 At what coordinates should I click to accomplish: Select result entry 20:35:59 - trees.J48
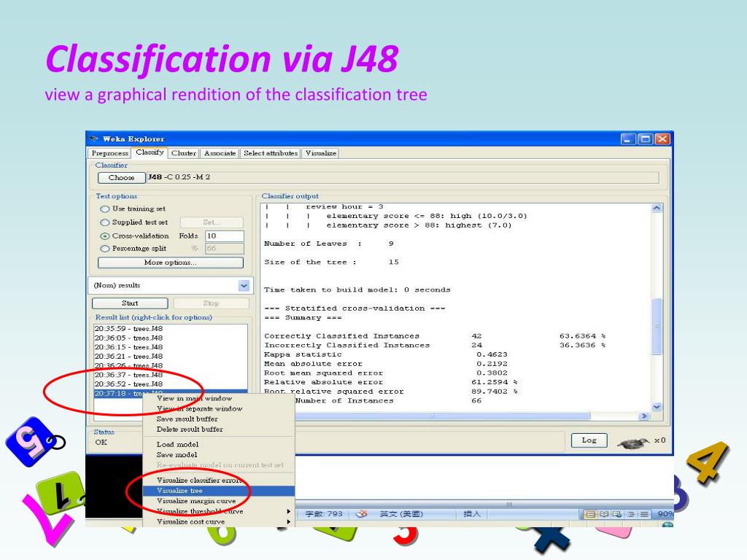tap(171, 329)
